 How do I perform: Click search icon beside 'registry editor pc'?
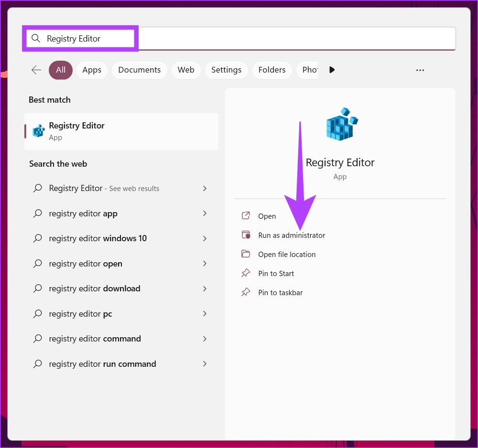37,314
